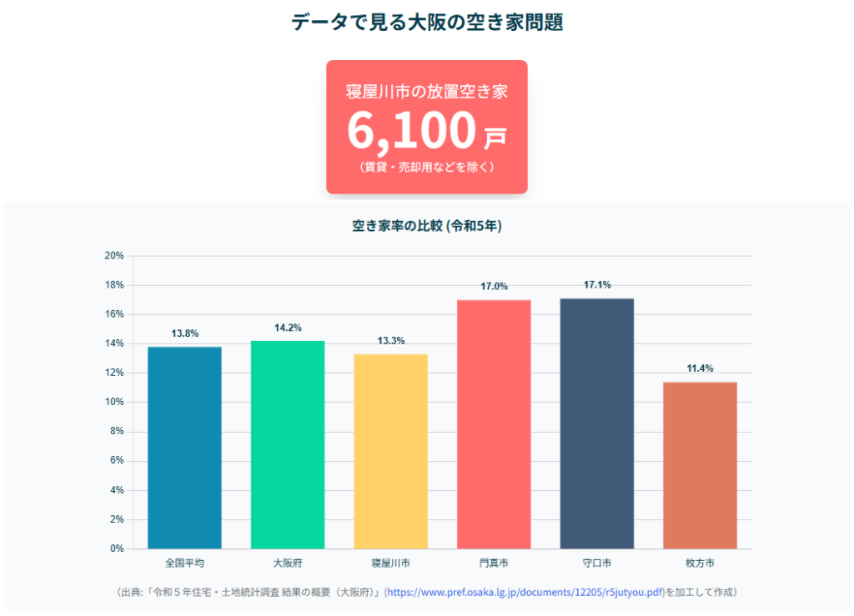Click the 門真市 axis label
Screen dimensions: 854x616
click(494, 563)
